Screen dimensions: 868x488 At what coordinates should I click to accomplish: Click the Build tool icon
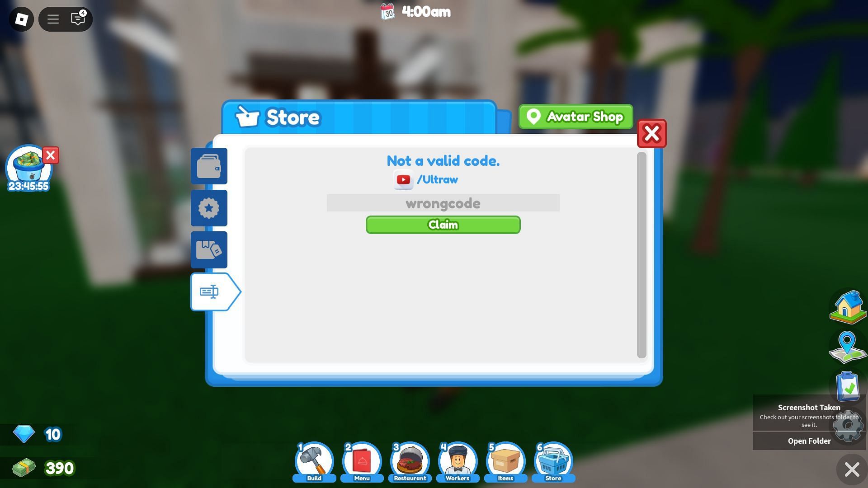[x=314, y=462]
